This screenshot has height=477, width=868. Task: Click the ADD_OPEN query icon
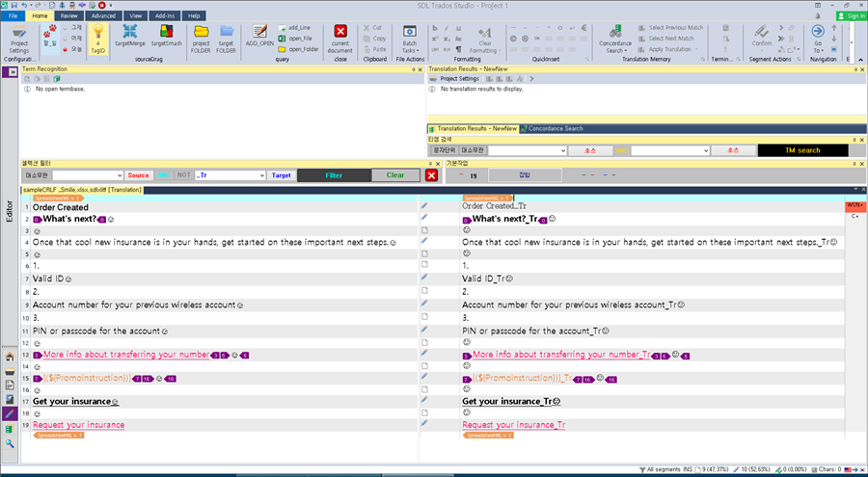tap(259, 35)
